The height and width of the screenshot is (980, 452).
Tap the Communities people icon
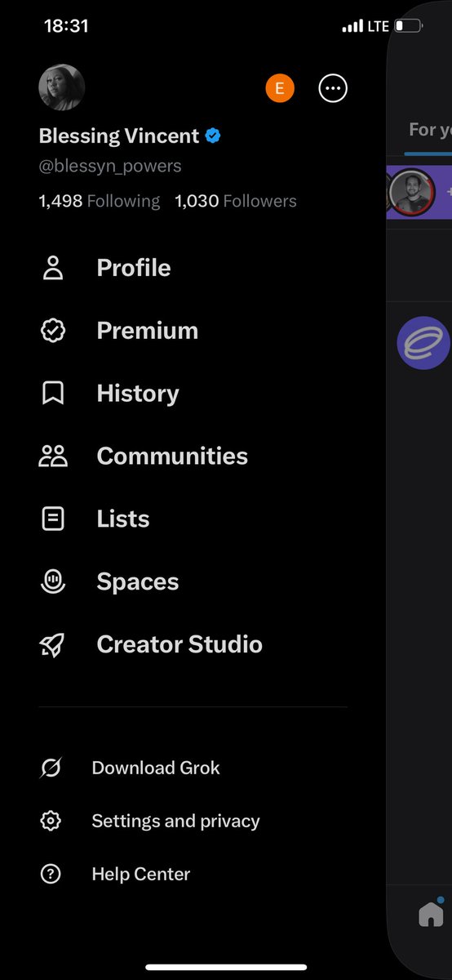pos(53,456)
